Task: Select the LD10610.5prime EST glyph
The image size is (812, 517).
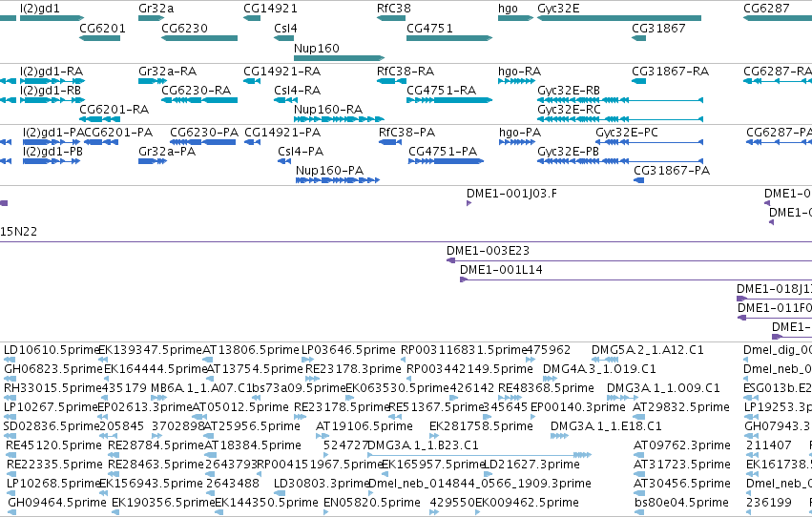Action: 10,360
